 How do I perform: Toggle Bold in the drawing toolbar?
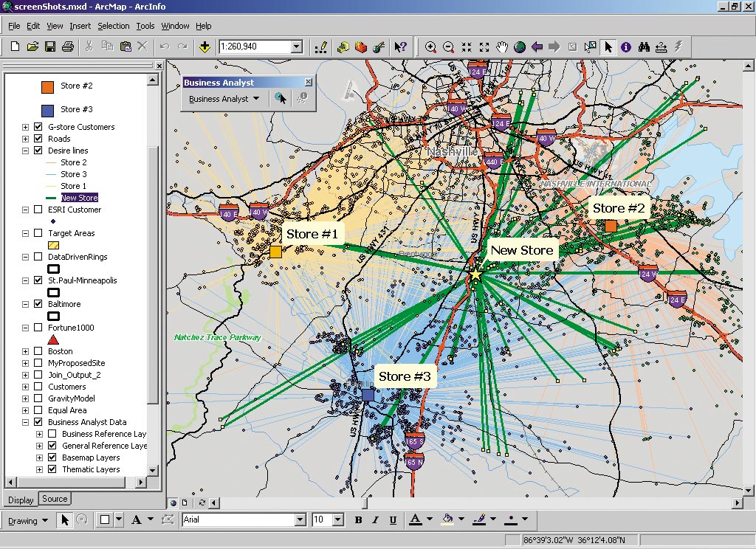click(358, 519)
